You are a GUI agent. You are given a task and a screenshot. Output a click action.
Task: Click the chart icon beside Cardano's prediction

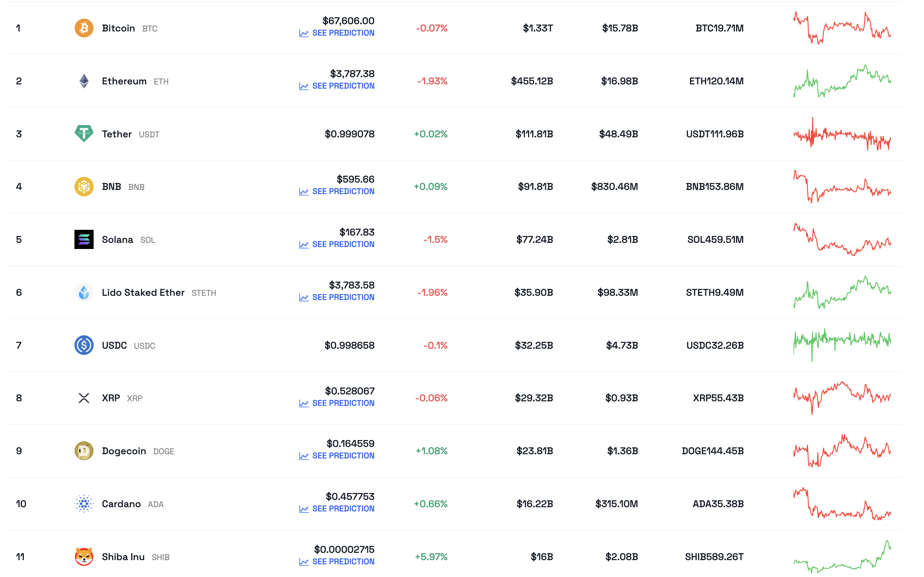(304, 509)
